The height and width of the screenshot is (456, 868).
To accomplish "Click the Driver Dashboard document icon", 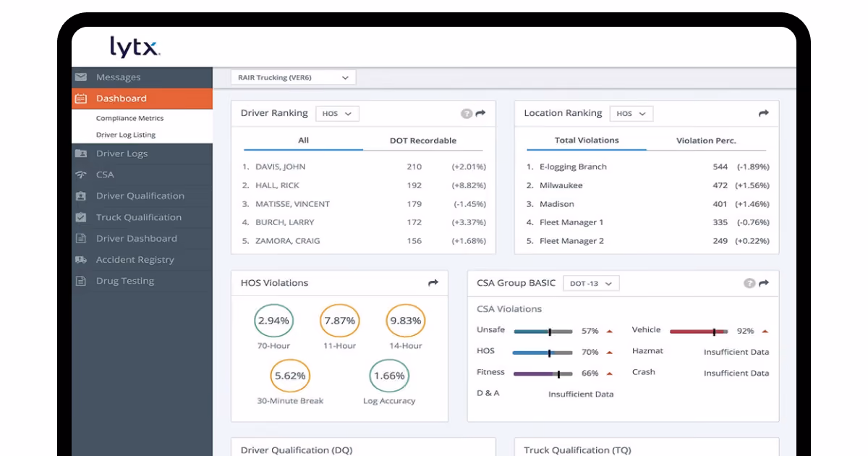I will [x=81, y=238].
